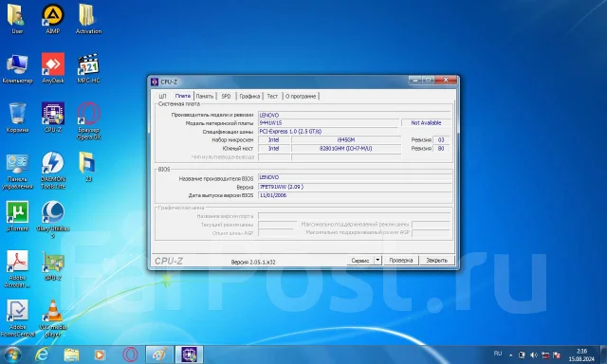This screenshot has width=607, height=364.
Task: Click the 82801GHM (ICH7-M/U) southbridge value
Action: point(345,148)
